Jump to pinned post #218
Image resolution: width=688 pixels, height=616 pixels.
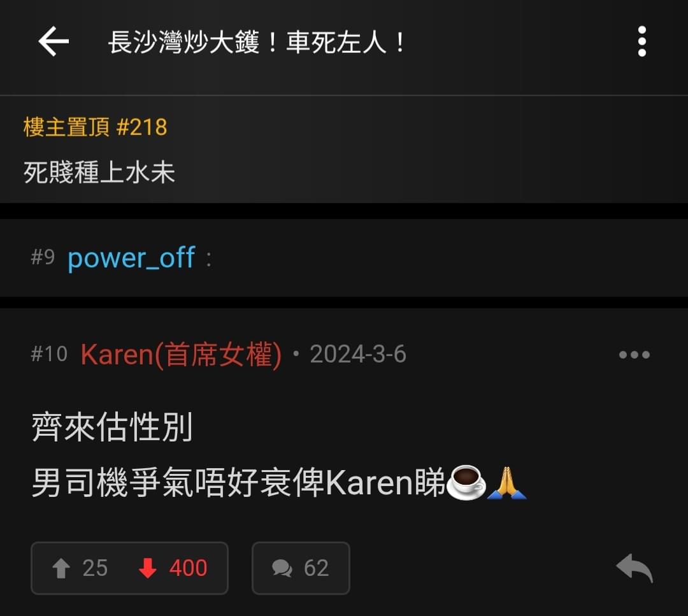tap(95, 127)
